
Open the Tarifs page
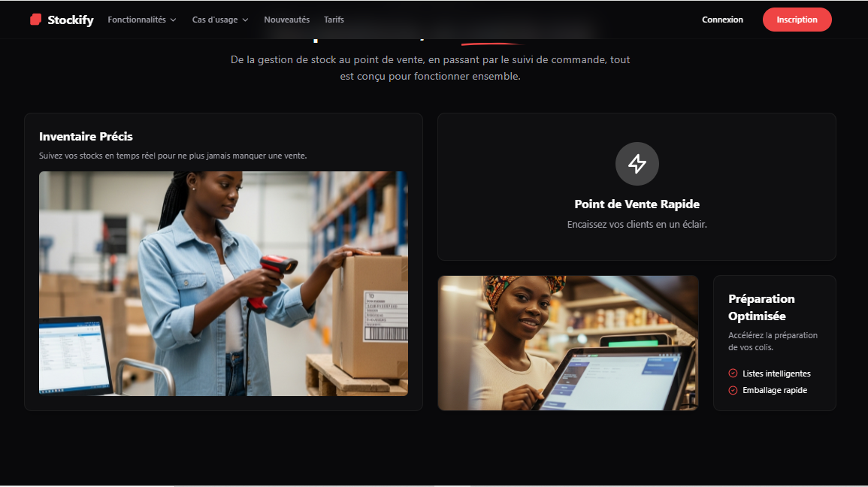click(x=334, y=20)
